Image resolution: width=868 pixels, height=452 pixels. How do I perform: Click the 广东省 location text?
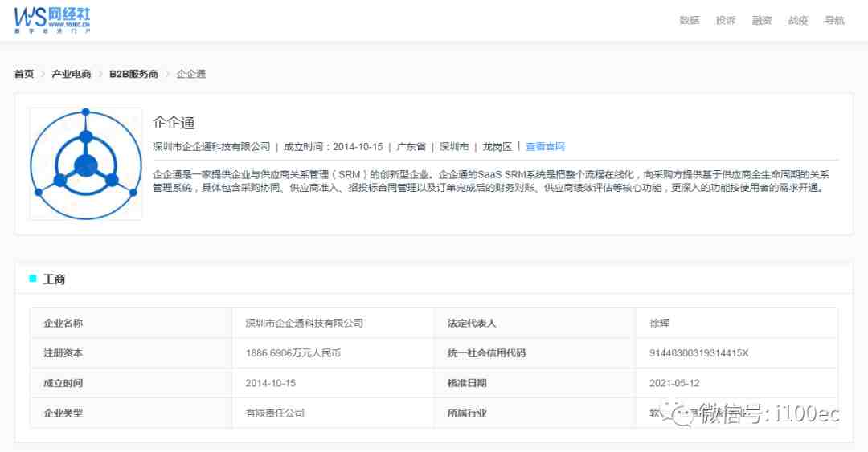point(411,147)
